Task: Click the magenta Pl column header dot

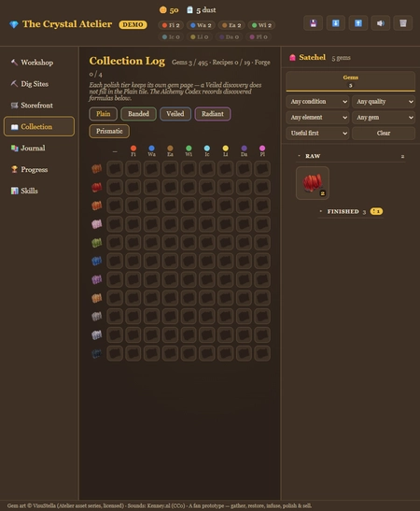Action: pos(262,149)
